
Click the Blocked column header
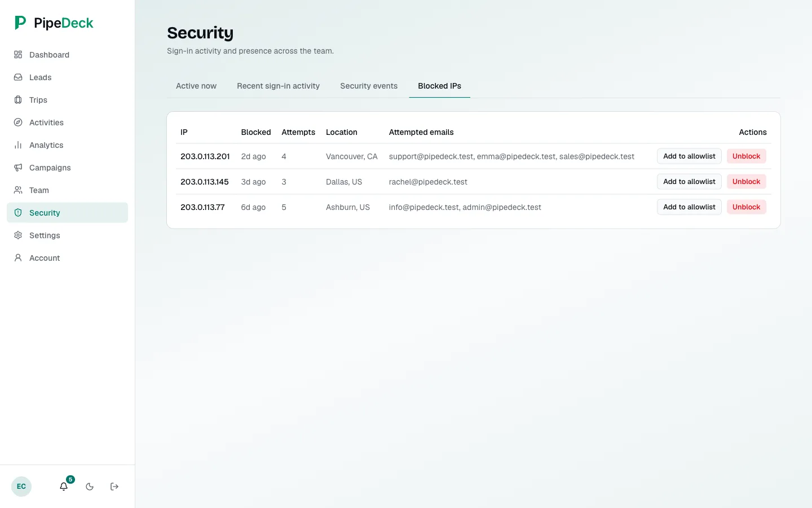pos(256,132)
